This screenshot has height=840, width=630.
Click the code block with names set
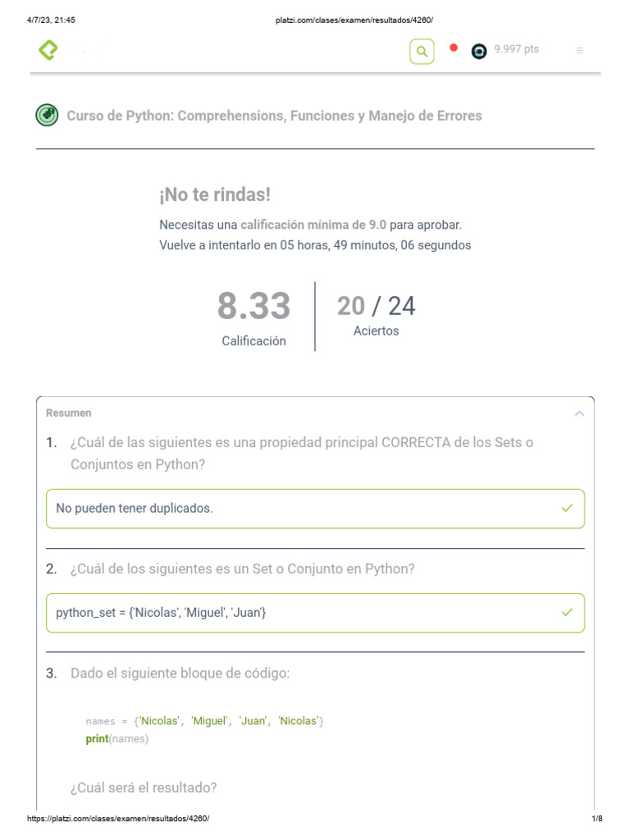tap(205, 729)
